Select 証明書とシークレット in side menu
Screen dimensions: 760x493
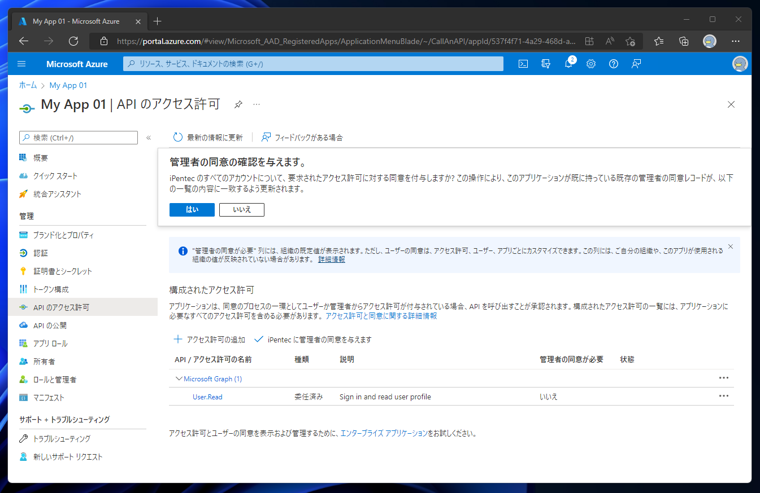pos(62,271)
